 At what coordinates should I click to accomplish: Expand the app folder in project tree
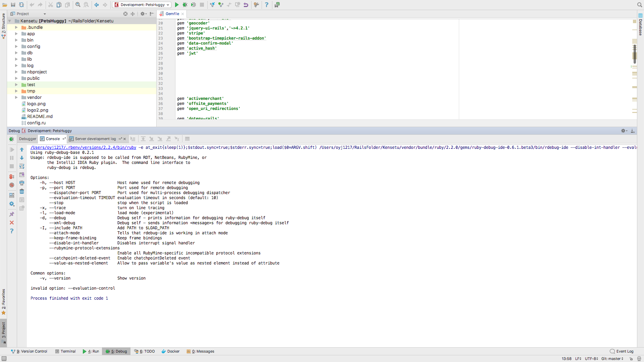pyautogui.click(x=16, y=34)
